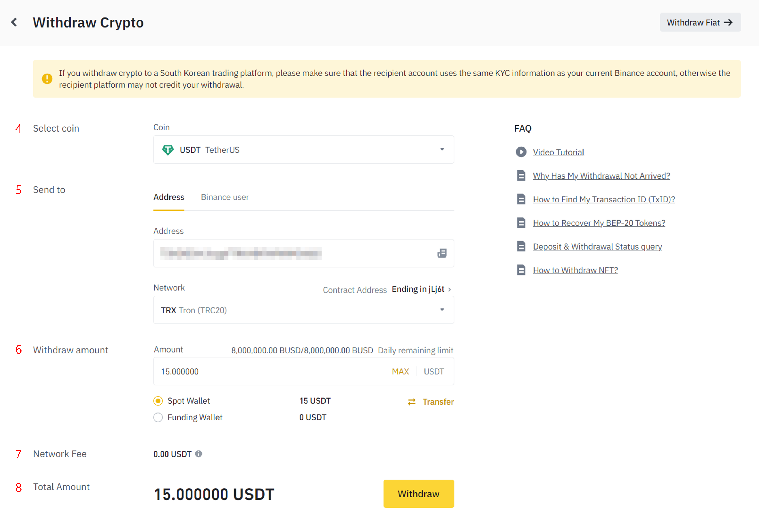
Task: Click the Transfer link with swap arrows
Action: point(431,402)
